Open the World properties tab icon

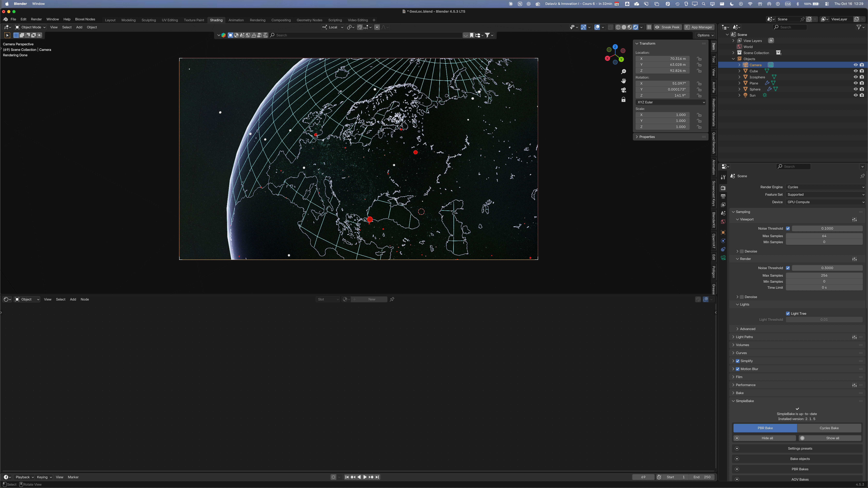(723, 222)
